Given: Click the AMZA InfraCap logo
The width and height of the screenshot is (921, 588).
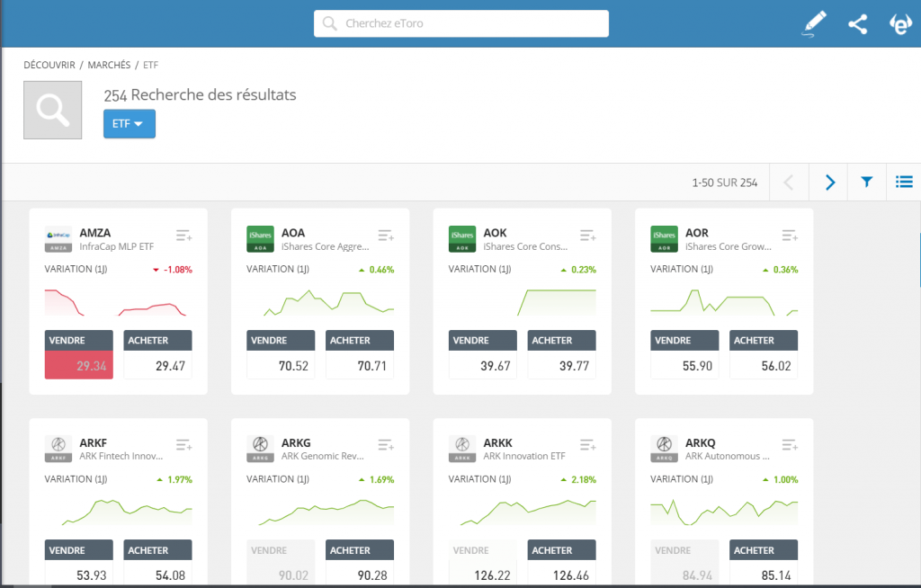Looking at the screenshot, I should [x=58, y=239].
